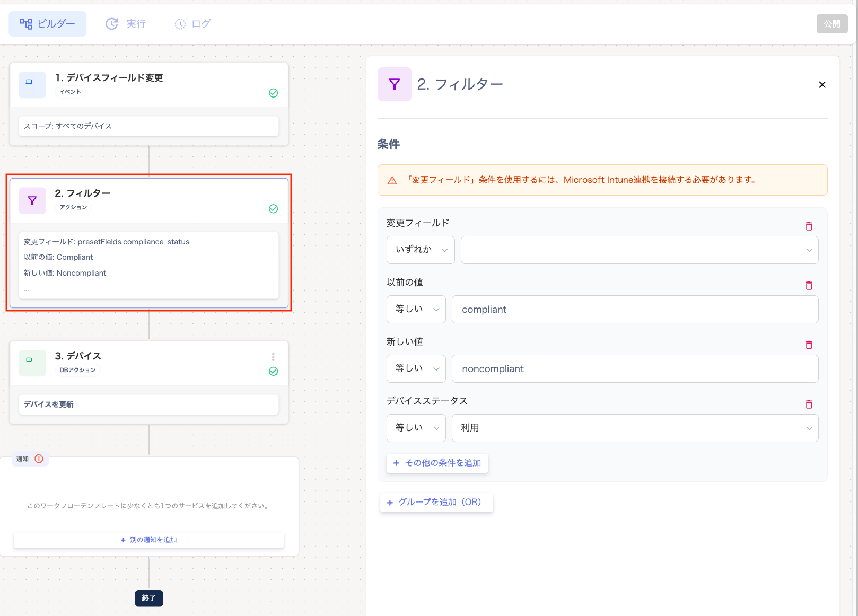Click the 新しい値: Noncompliant line

pyautogui.click(x=65, y=273)
